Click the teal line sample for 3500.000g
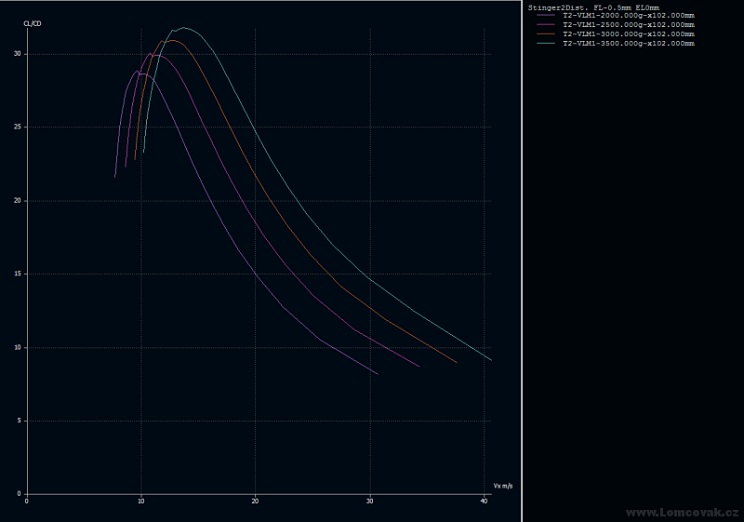This screenshot has width=744, height=522. pyautogui.click(x=546, y=43)
